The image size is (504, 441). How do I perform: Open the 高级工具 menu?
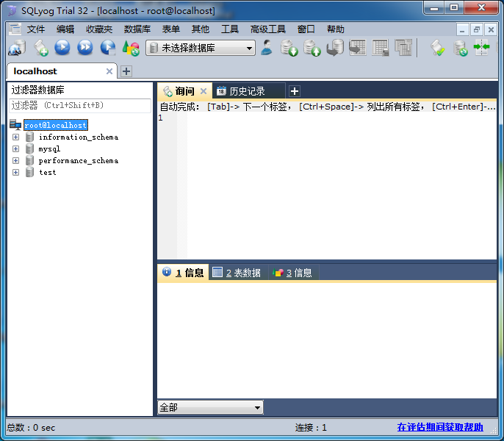[x=267, y=29]
